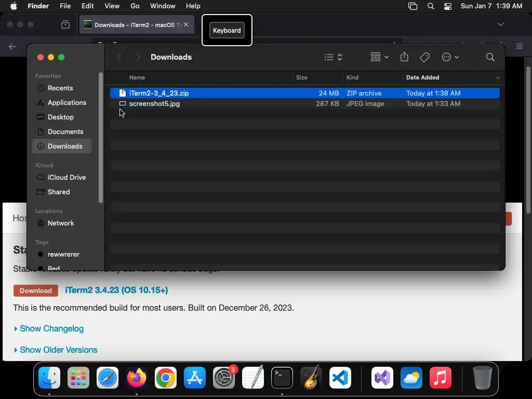
Task: Open Finder from the Dock
Action: [x=49, y=378]
